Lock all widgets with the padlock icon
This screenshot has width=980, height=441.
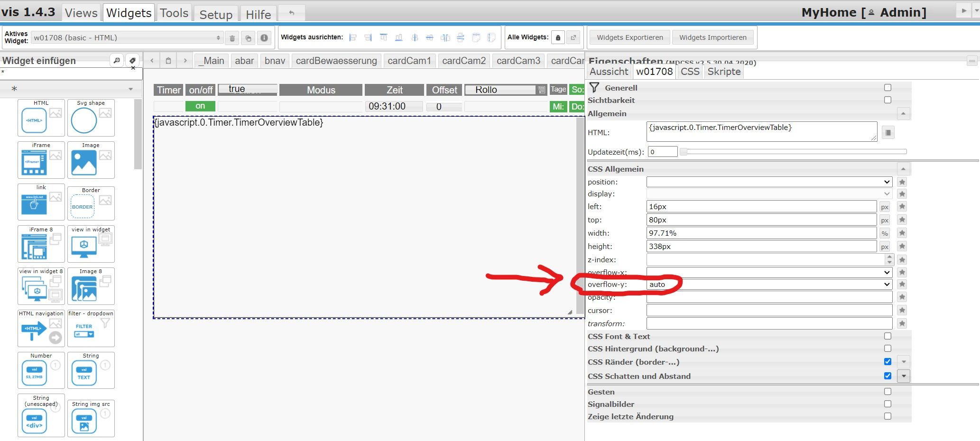click(558, 37)
